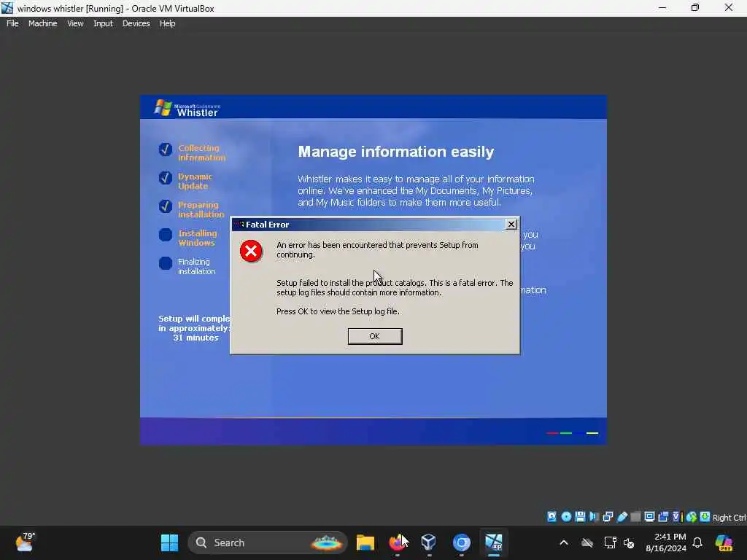Screen dimensions: 747x560
Task: Expand the hidden system tray icons chevron
Action: point(564,542)
